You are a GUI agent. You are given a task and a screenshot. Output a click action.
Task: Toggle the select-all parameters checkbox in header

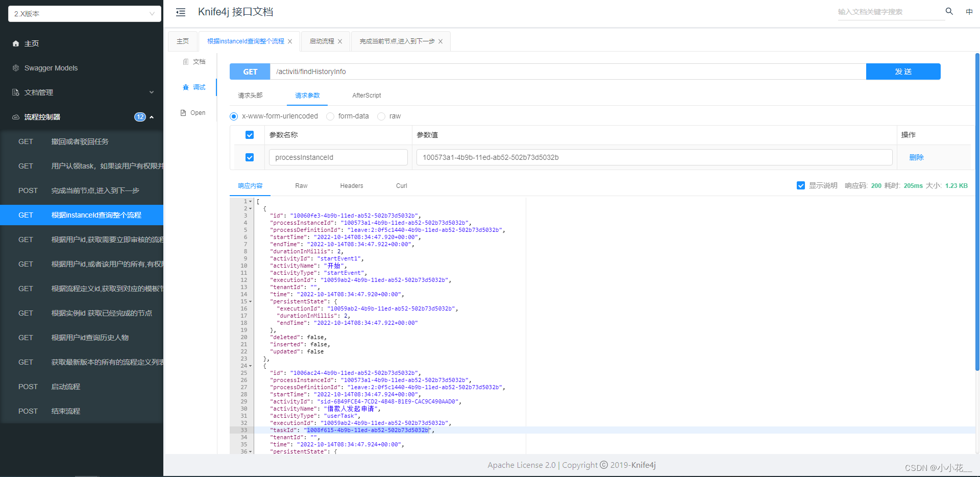(250, 135)
